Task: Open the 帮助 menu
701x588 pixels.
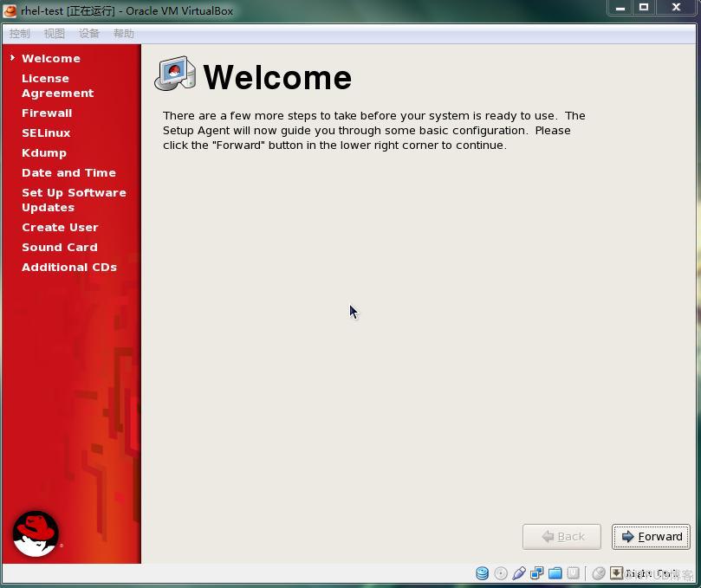Action: tap(124, 34)
